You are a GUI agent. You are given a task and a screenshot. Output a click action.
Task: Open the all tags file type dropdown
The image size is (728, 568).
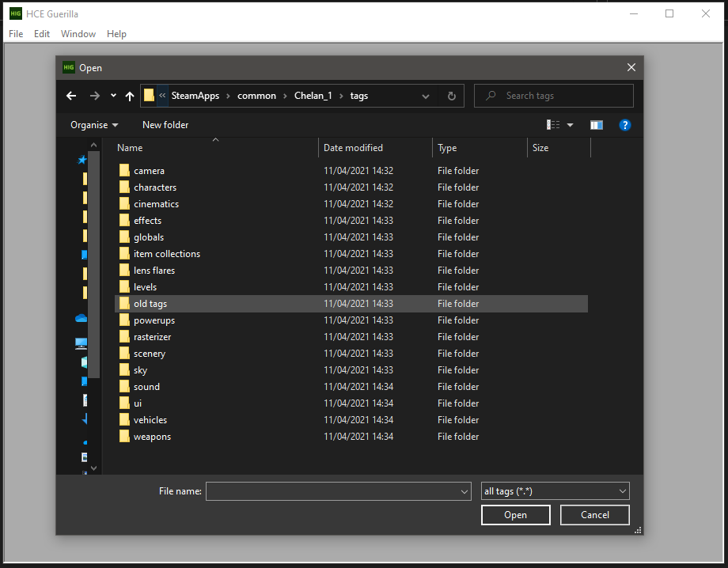555,491
